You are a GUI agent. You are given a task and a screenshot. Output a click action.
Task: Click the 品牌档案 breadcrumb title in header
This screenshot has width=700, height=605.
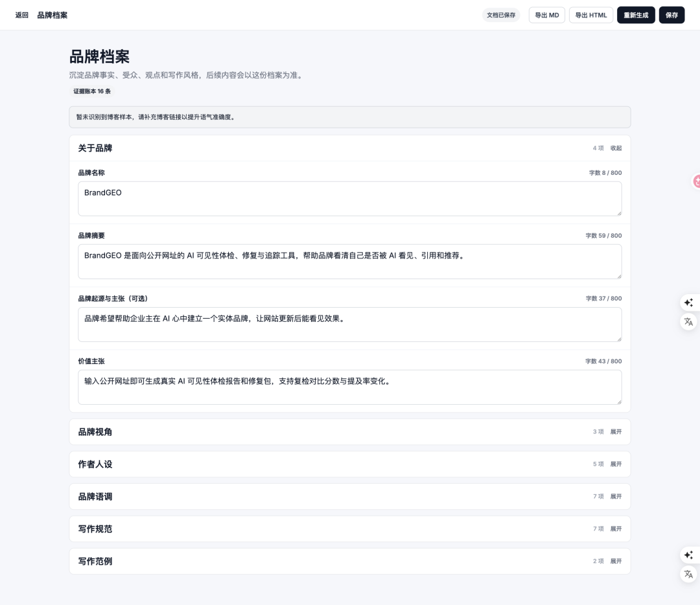point(52,15)
